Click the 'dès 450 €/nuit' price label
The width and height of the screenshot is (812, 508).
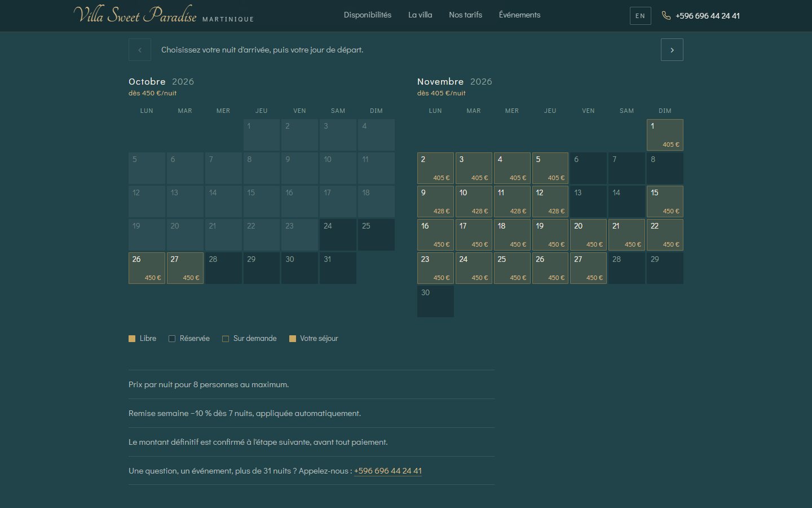pyautogui.click(x=153, y=93)
